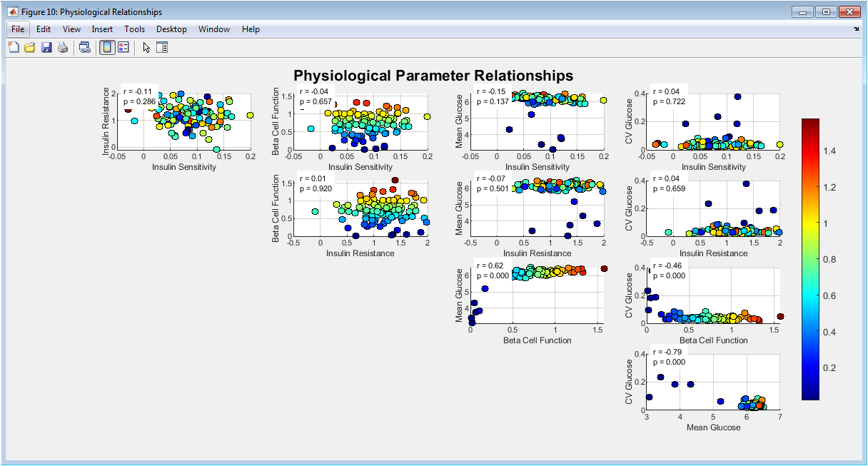Print the figure using the printer icon

63,48
